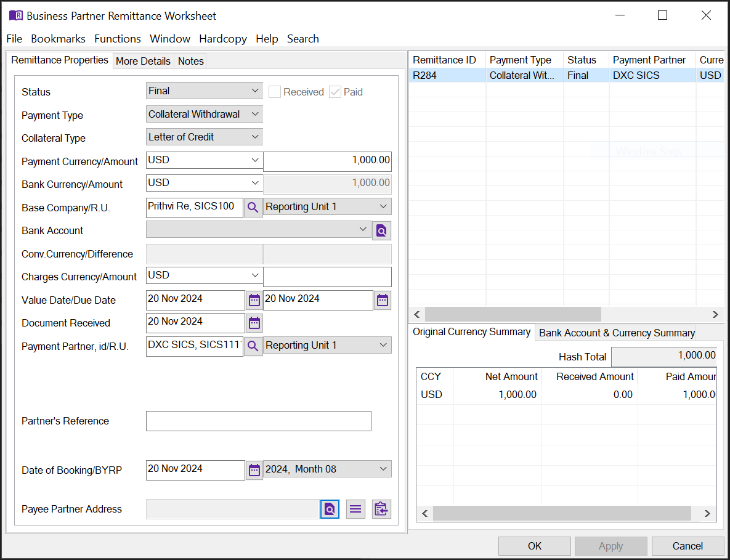Image resolution: width=730 pixels, height=560 pixels.
Task: Search for a Base Company with the magnifier icon
Action: click(x=253, y=208)
